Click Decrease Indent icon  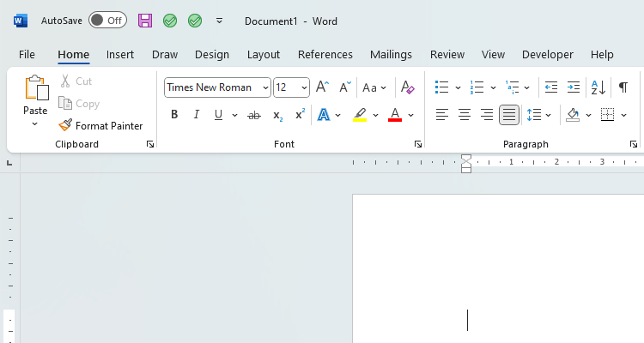(551, 87)
